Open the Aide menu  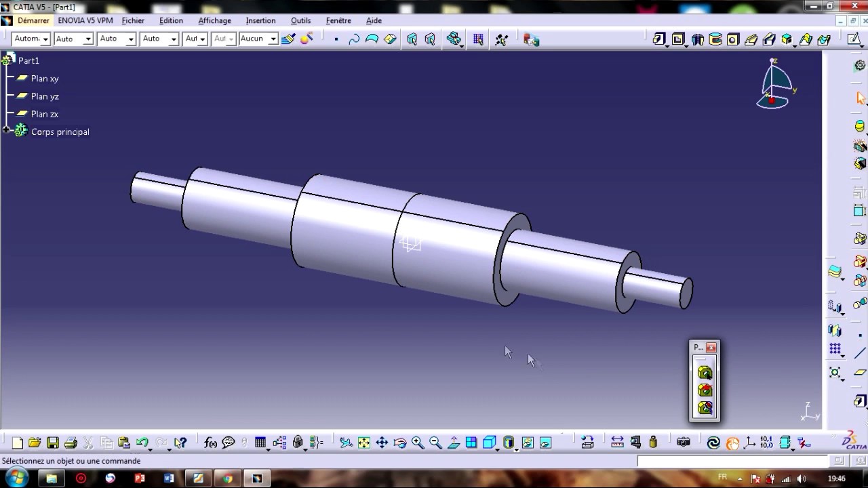click(x=374, y=20)
